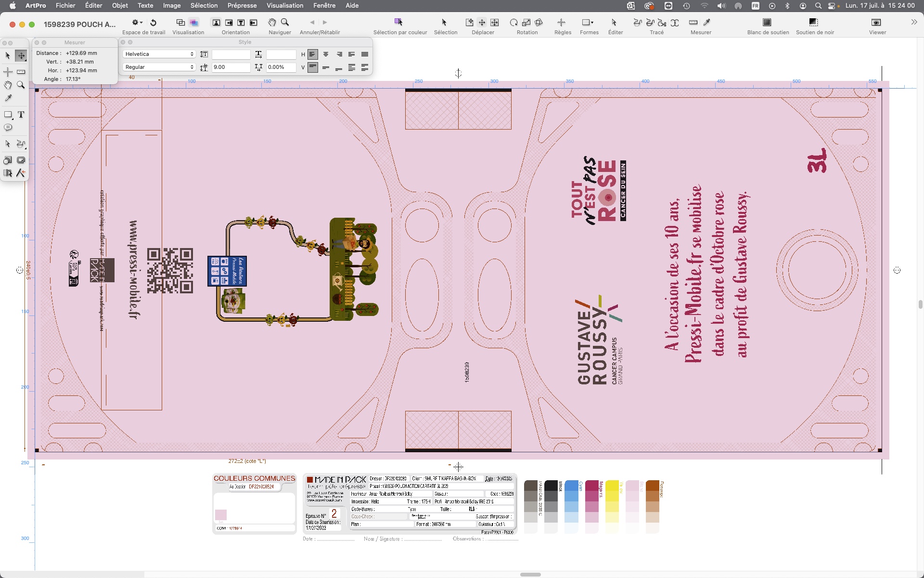Click the Viewer toolbar icon
The height and width of the screenshot is (578, 924).
[876, 23]
